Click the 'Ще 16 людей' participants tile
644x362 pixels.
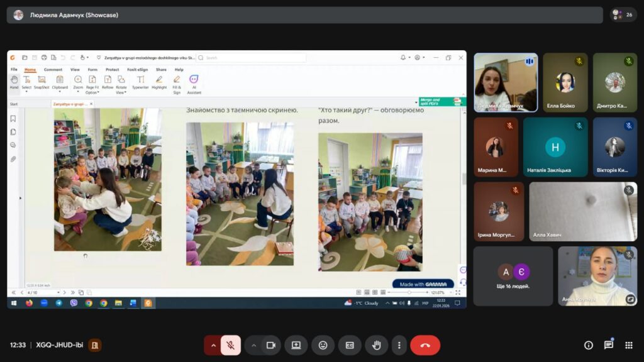(513, 276)
